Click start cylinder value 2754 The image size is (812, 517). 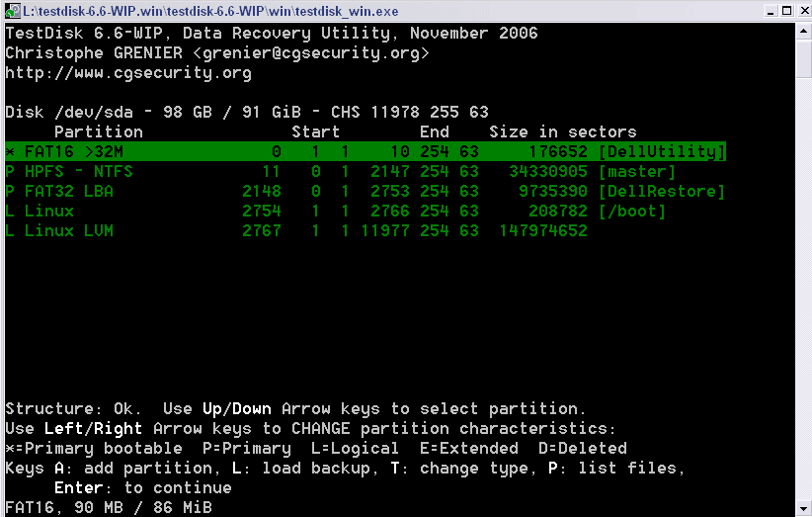[x=262, y=211]
